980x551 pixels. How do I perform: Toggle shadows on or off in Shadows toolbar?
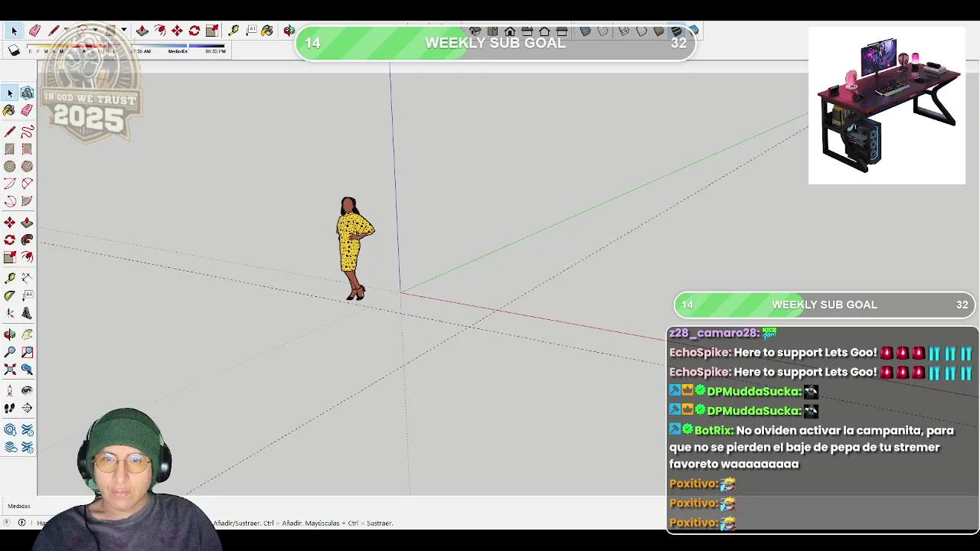click(14, 51)
